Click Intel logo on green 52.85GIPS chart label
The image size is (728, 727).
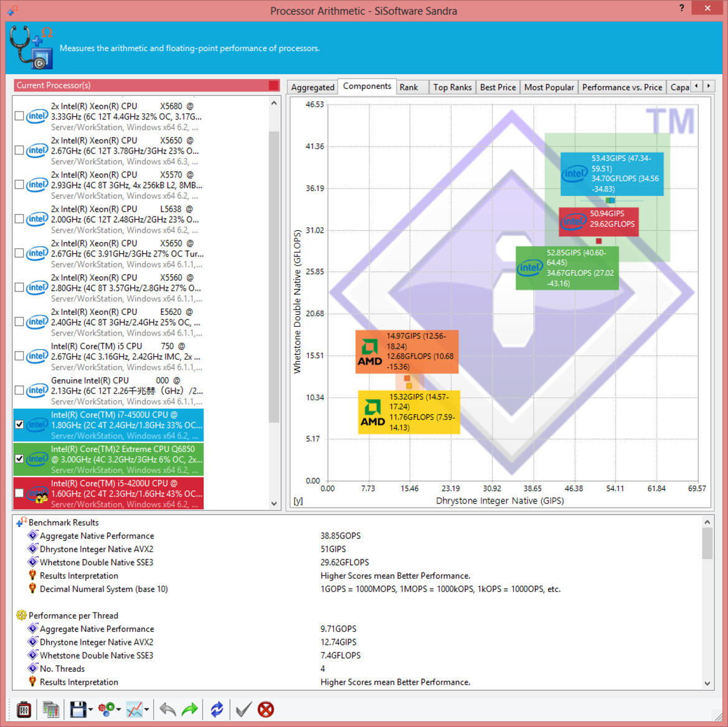click(530, 268)
